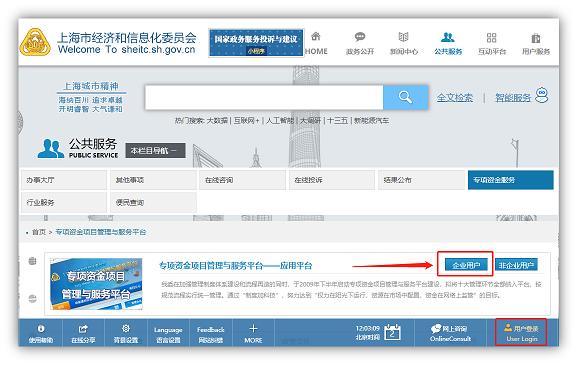Open the 智能服务 link text
Image resolution: width=578 pixels, height=365 pixels.
pos(513,98)
